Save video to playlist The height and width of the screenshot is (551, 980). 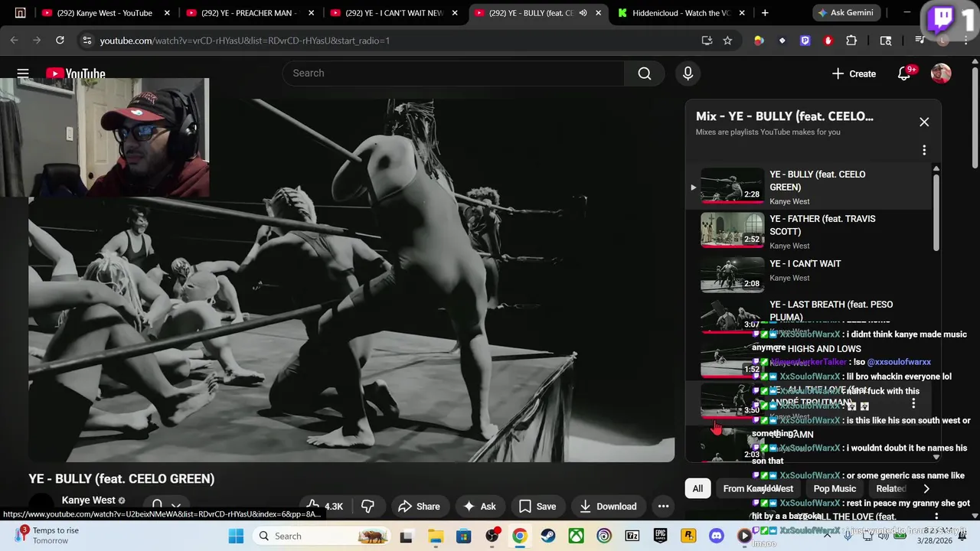[537, 506]
